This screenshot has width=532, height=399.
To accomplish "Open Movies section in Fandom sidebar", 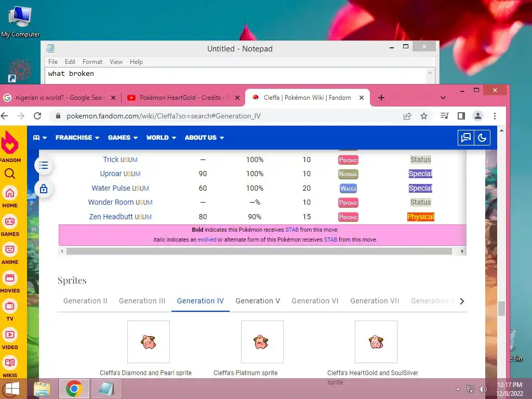I will click(10, 282).
